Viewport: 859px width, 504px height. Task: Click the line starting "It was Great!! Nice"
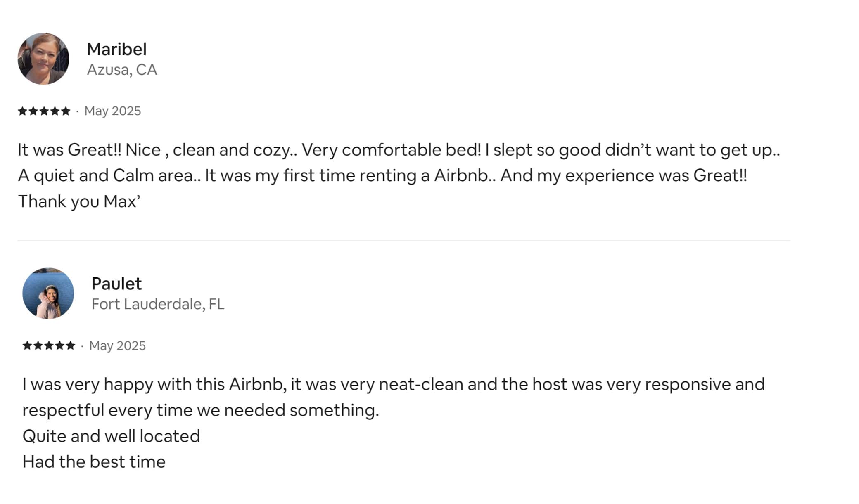point(399,150)
